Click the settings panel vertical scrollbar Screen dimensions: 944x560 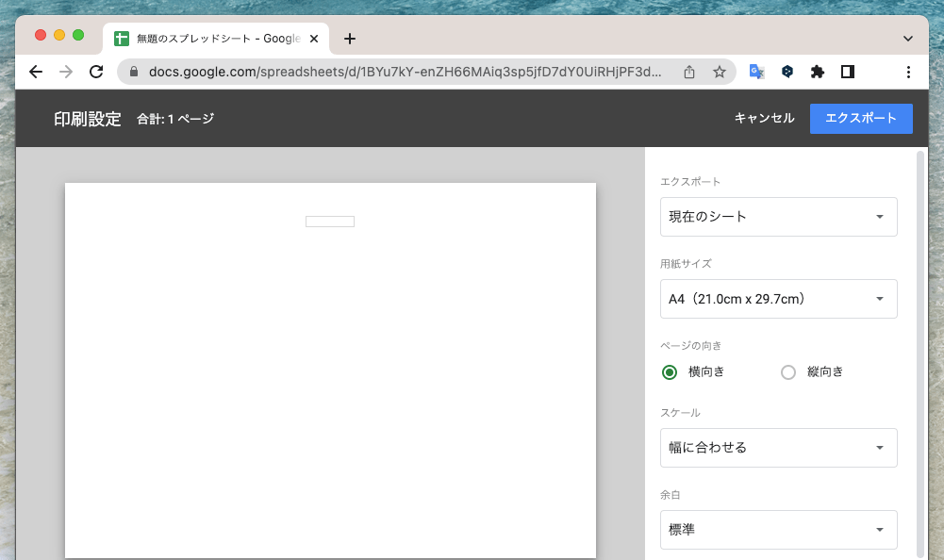tap(919, 354)
